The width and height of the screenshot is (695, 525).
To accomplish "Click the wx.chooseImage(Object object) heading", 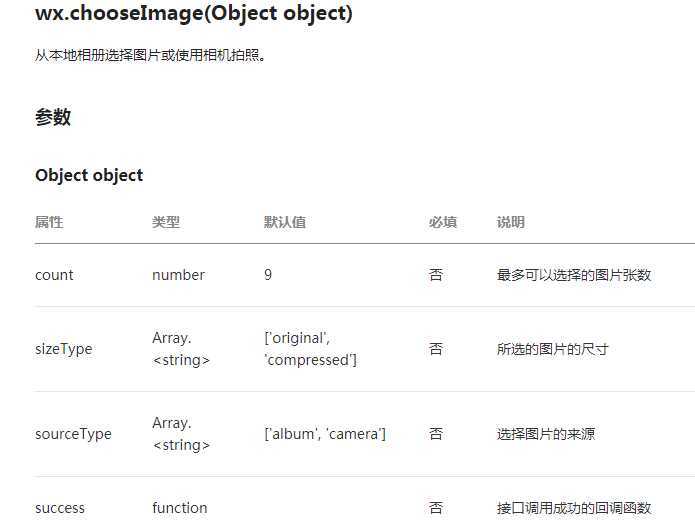I will point(194,13).
